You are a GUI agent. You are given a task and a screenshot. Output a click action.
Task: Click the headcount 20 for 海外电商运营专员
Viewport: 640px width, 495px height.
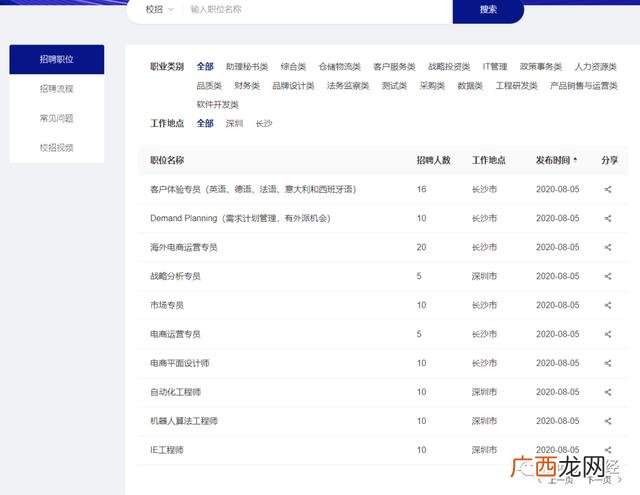tap(421, 247)
